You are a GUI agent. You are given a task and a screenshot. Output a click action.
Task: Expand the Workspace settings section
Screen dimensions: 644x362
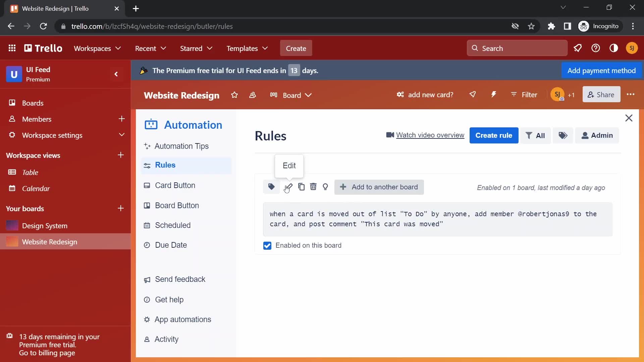[121, 135]
